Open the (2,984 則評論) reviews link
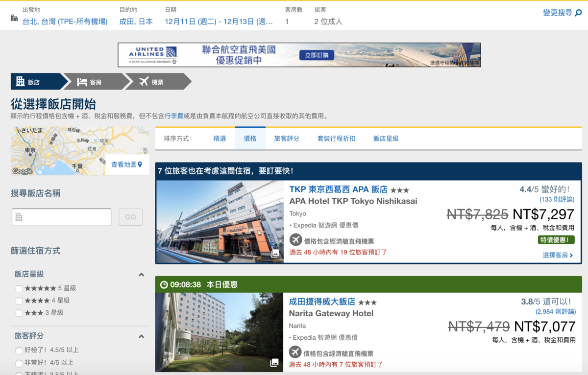This screenshot has height=375, width=588. [556, 311]
